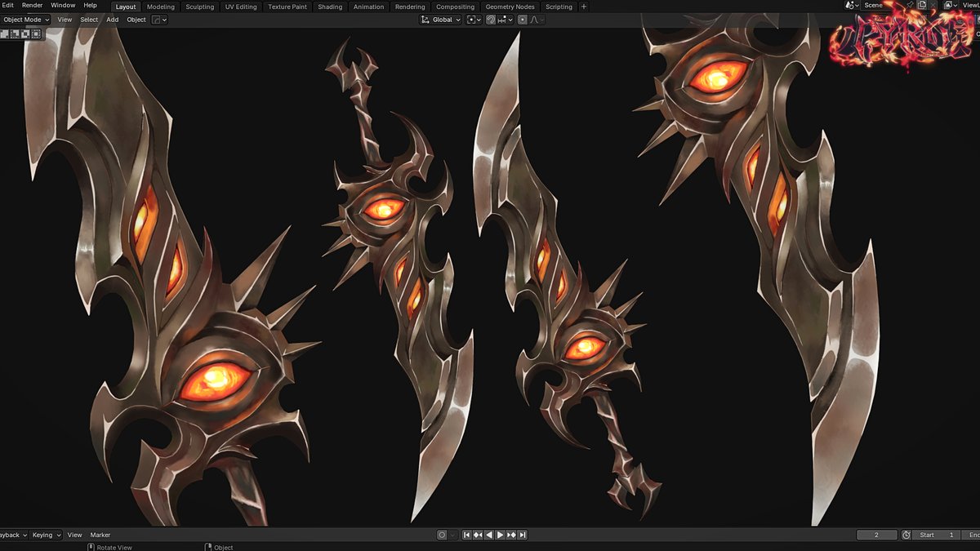The height and width of the screenshot is (551, 980).
Task: Switch to the Texture Paint workspace tab
Action: pyautogui.click(x=287, y=7)
